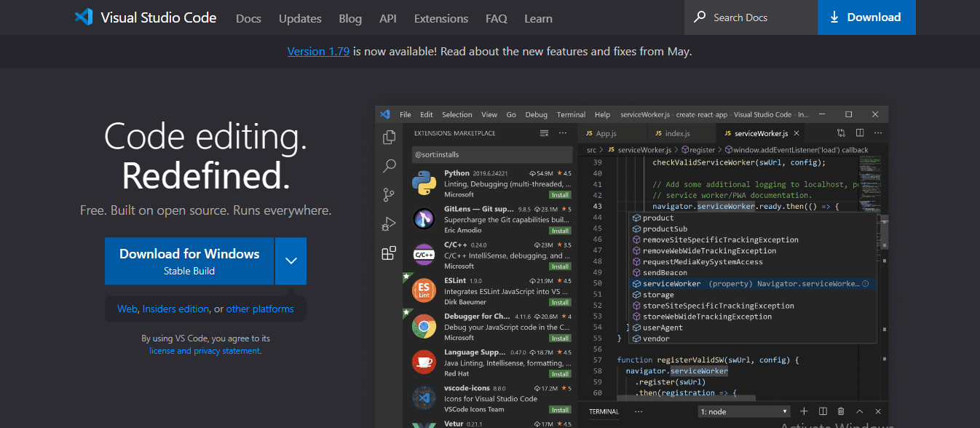
Task: Click the Run and Debug icon
Action: (x=389, y=224)
